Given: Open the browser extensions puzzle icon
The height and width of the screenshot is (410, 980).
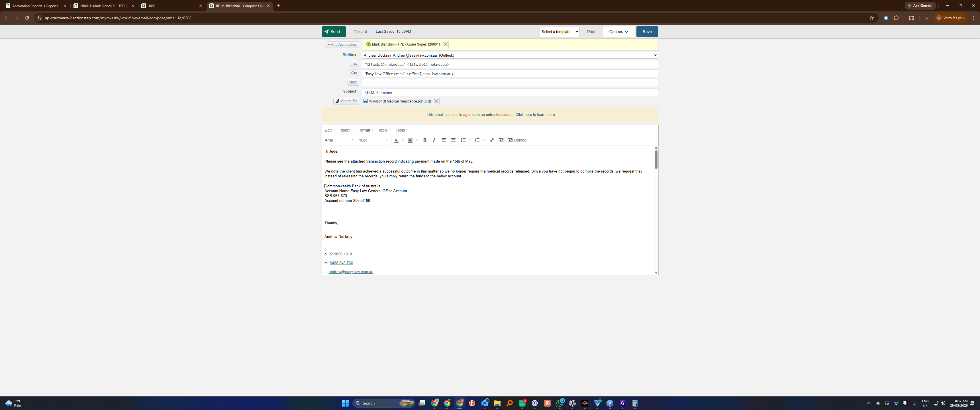Looking at the screenshot, I should click(x=896, y=18).
